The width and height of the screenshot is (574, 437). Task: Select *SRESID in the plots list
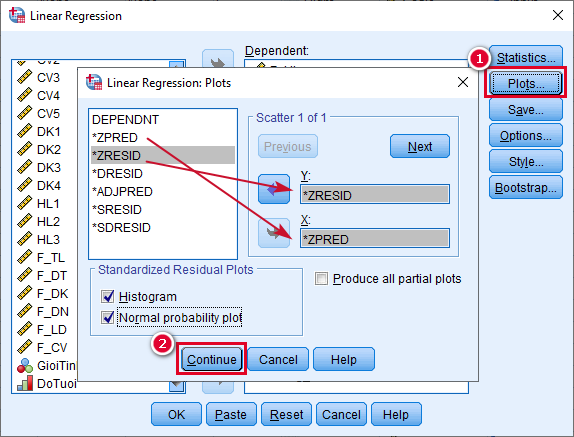click(x=163, y=209)
